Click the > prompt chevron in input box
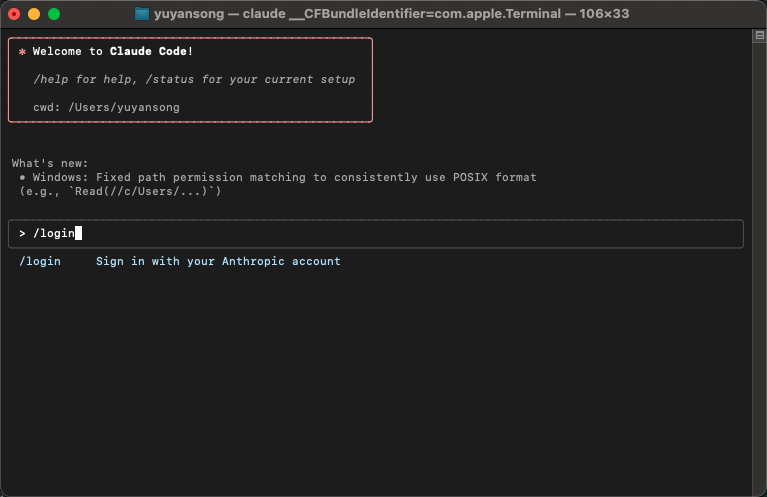767x497 pixels. pyautogui.click(x=22, y=233)
